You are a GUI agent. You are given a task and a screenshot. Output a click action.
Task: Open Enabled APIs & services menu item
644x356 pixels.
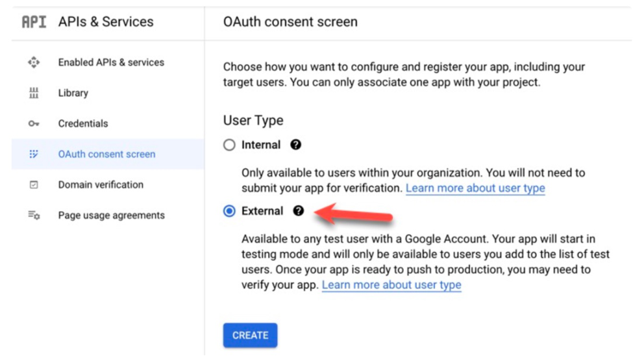(x=108, y=62)
